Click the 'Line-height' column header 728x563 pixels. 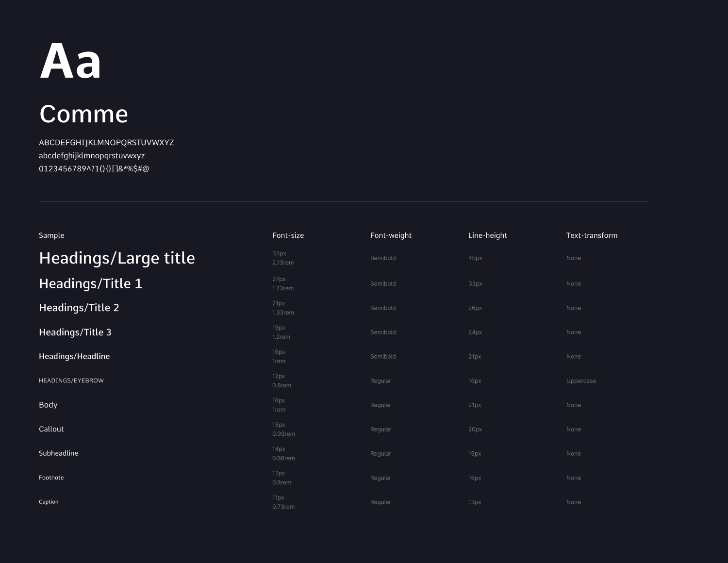tap(487, 235)
